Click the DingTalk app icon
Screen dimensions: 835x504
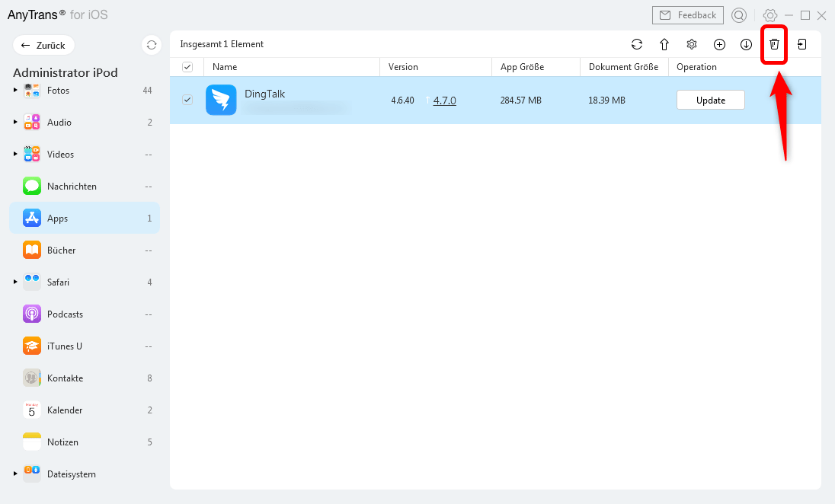[221, 100]
